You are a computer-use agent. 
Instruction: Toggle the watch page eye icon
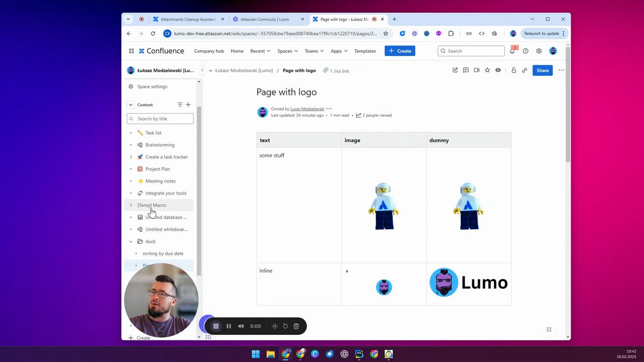(x=498, y=70)
